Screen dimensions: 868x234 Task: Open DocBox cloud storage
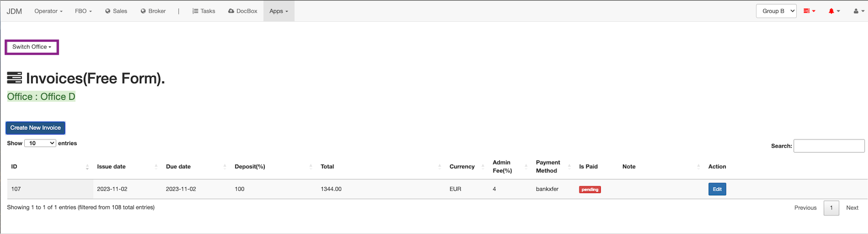243,11
